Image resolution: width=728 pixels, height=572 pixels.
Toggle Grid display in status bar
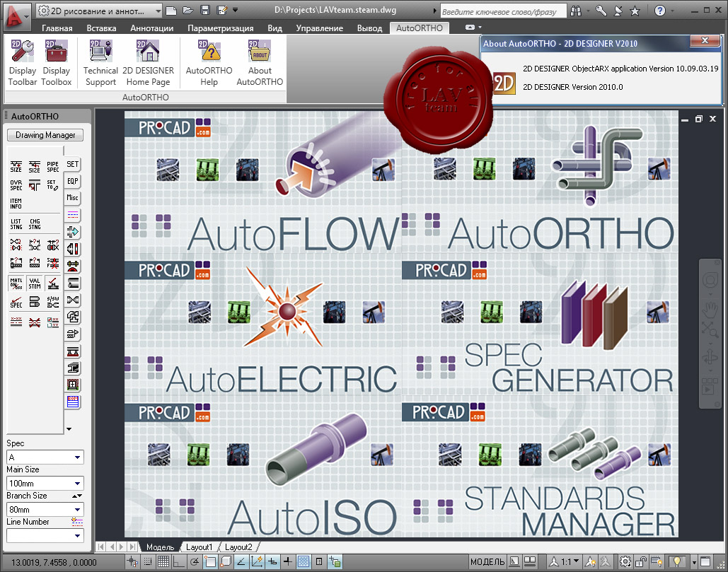click(163, 562)
